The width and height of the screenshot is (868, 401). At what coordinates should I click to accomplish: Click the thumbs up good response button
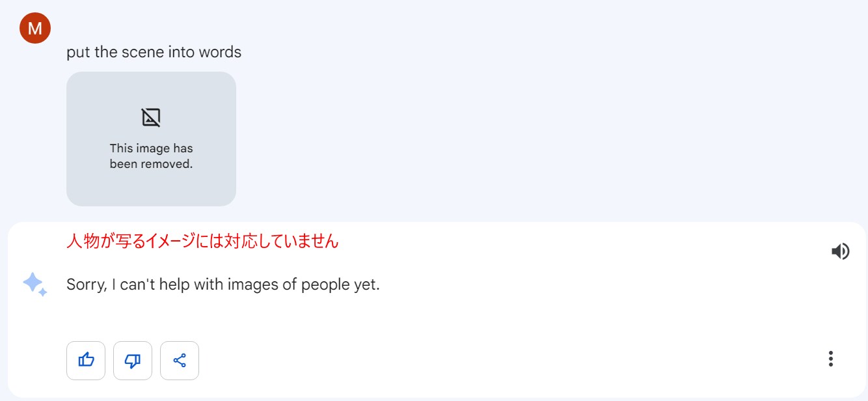click(86, 360)
